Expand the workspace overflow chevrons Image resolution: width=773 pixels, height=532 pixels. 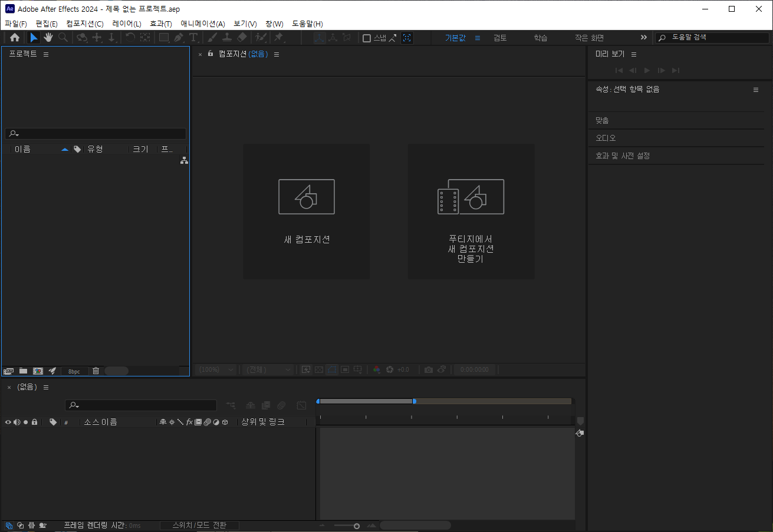pos(644,37)
